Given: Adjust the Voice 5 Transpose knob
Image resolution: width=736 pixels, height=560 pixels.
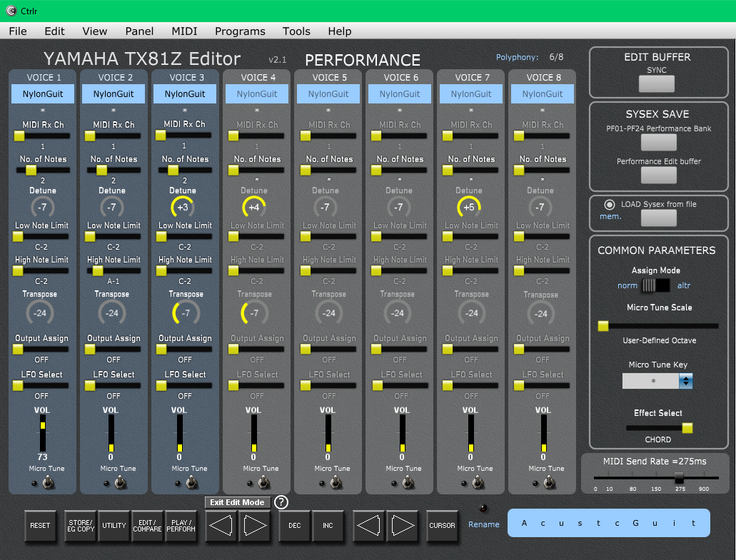Looking at the screenshot, I should [x=328, y=313].
